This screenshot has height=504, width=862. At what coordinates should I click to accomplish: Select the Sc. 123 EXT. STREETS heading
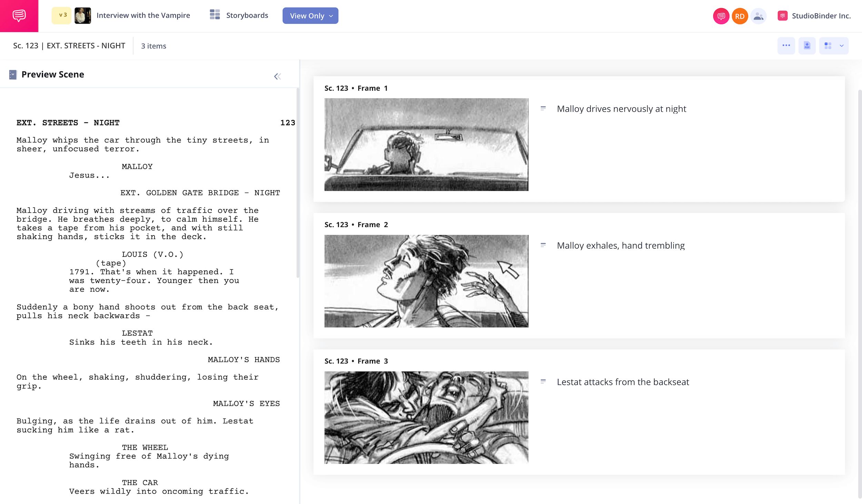pyautogui.click(x=69, y=46)
